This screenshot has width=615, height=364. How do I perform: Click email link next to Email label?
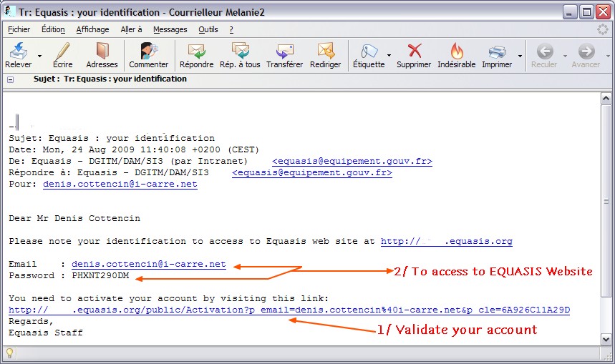pos(149,264)
